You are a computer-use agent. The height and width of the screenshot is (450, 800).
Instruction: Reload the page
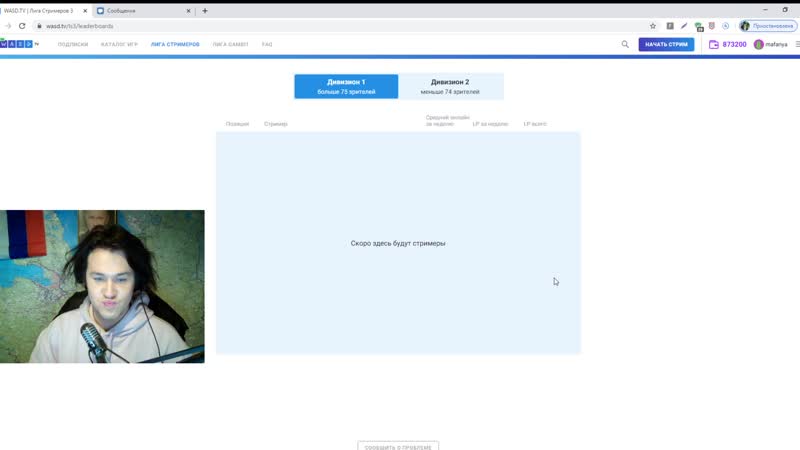click(22, 26)
